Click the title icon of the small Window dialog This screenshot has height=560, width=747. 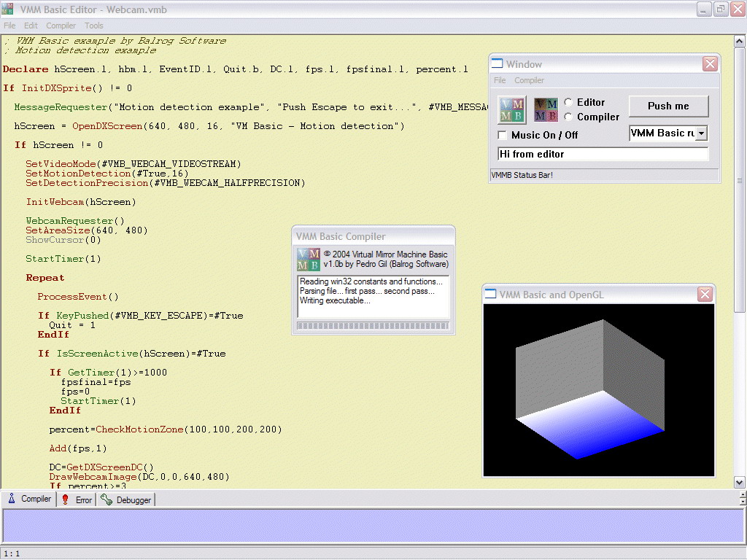coord(497,64)
